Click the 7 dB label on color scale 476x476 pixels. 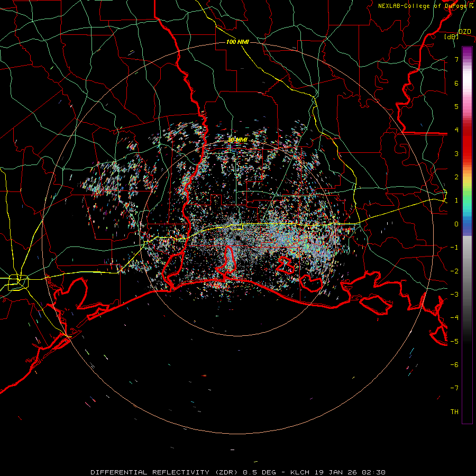pyautogui.click(x=456, y=59)
